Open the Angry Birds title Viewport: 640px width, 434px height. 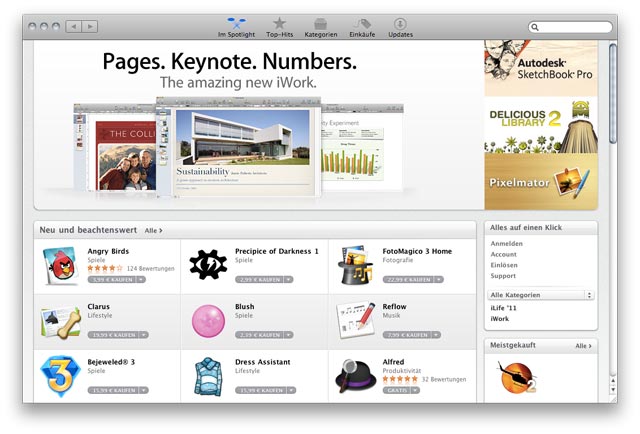[108, 251]
